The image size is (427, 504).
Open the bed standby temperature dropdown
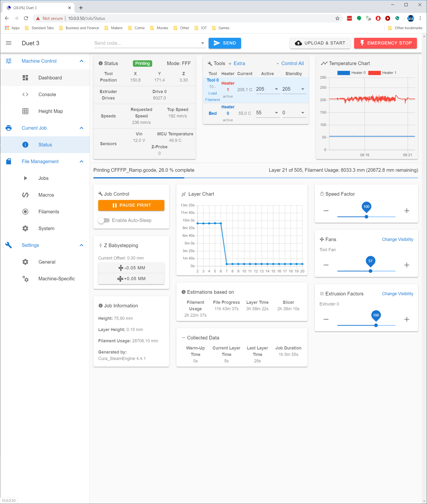click(x=303, y=113)
